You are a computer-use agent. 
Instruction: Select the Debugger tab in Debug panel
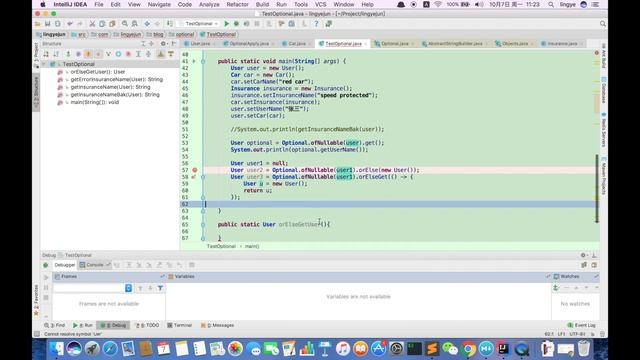[65, 265]
